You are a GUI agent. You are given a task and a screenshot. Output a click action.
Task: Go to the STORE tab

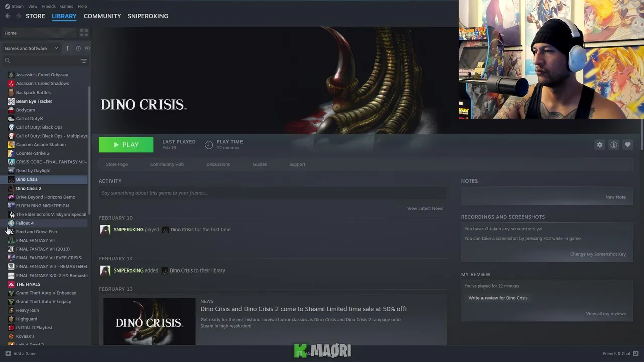[x=35, y=16]
